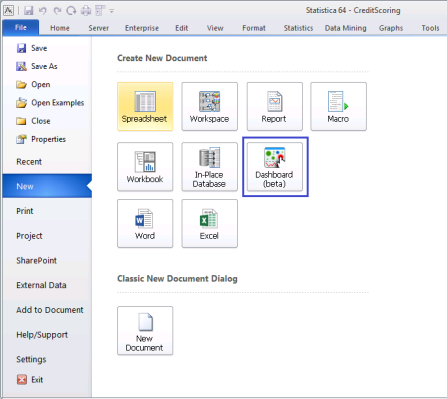Switch to the Server ribbon tab
447x399 pixels.
(99, 28)
